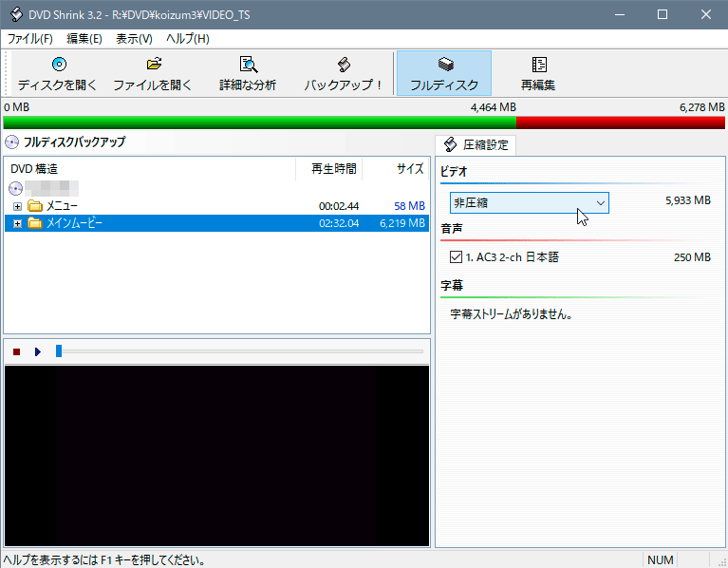Close the DVD Shrink window
The image size is (728, 568).
click(706, 14)
